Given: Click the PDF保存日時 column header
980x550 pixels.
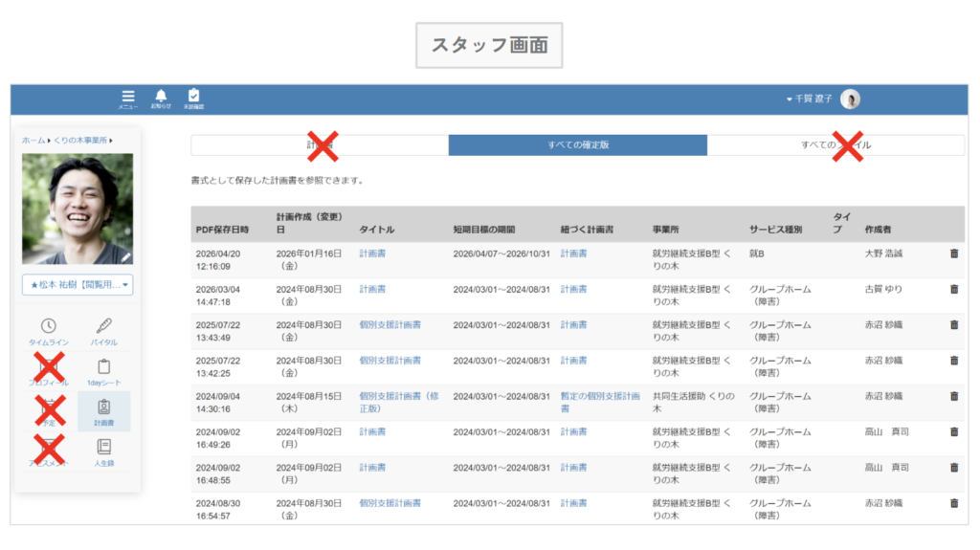Looking at the screenshot, I should [x=222, y=230].
